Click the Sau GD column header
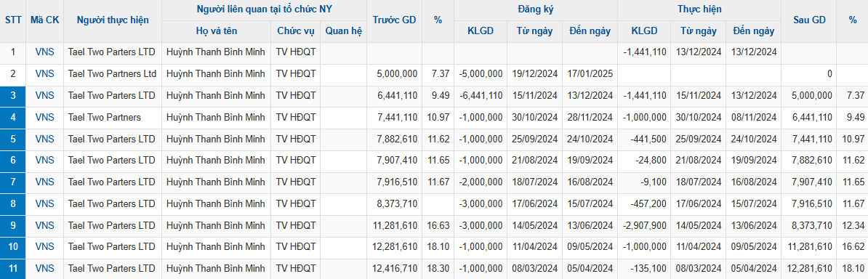 (809, 20)
